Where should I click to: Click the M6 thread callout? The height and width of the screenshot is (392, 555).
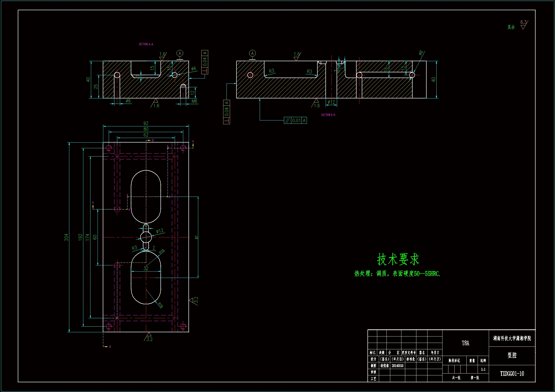tap(194, 101)
